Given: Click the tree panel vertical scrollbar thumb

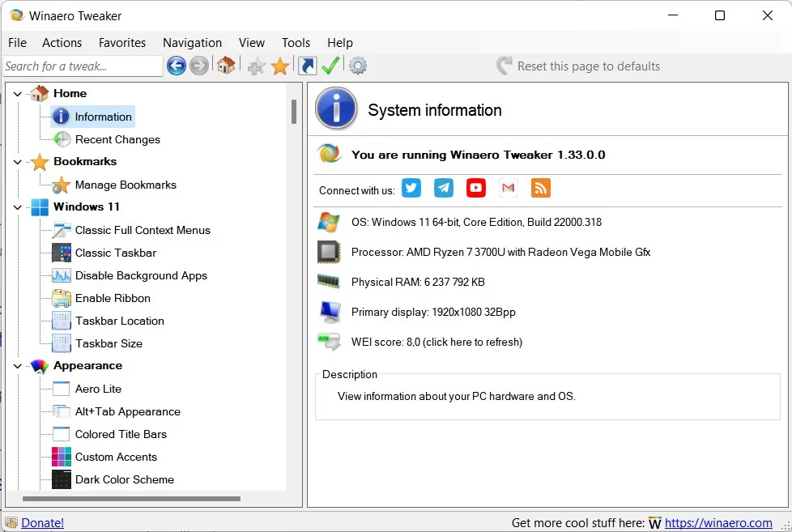Looking at the screenshot, I should pos(293,112).
